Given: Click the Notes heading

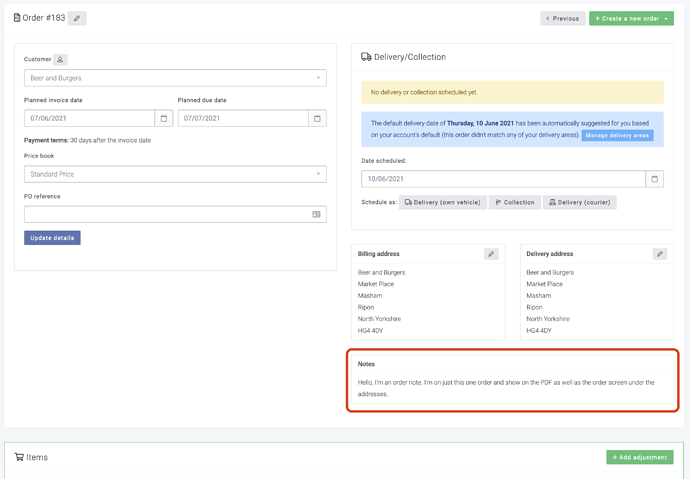Looking at the screenshot, I should pyautogui.click(x=366, y=364).
